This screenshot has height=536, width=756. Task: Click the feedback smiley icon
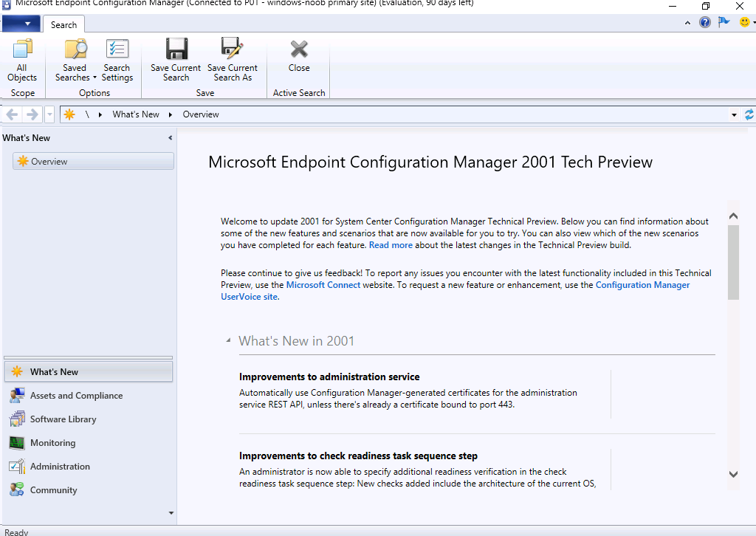pyautogui.click(x=745, y=22)
